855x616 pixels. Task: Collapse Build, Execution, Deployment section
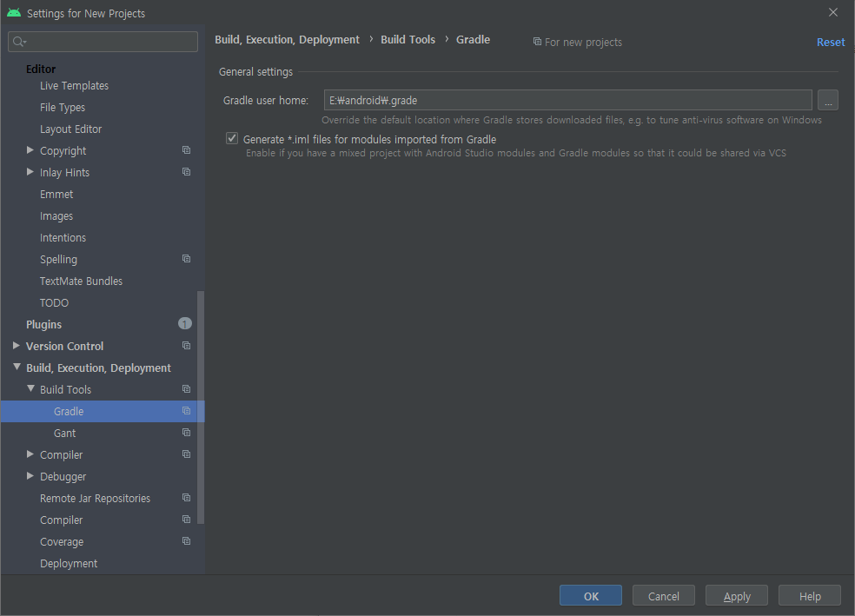(x=17, y=368)
